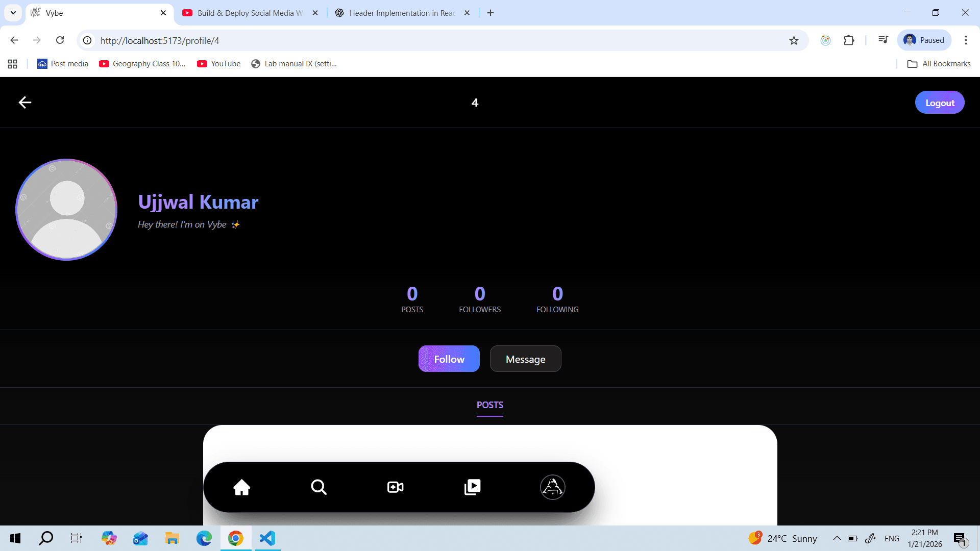Send Ujjwal Kumar a Message
This screenshot has width=980, height=551.
point(525,359)
